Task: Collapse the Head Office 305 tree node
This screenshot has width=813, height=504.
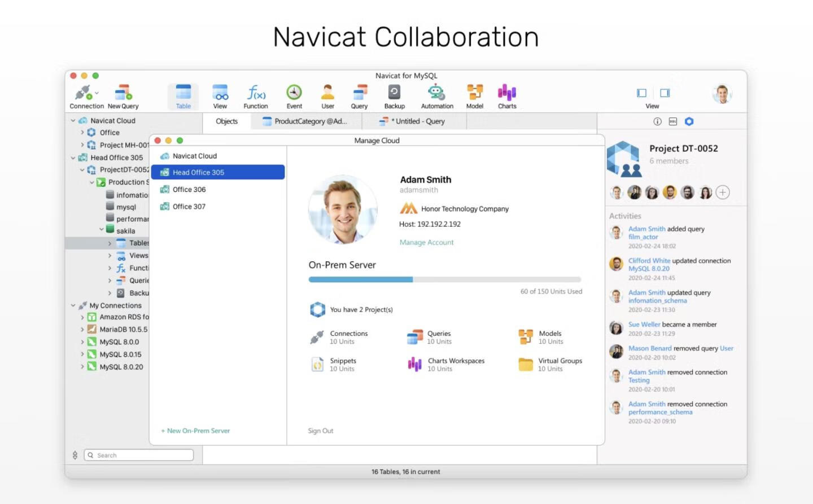Action: click(x=73, y=157)
